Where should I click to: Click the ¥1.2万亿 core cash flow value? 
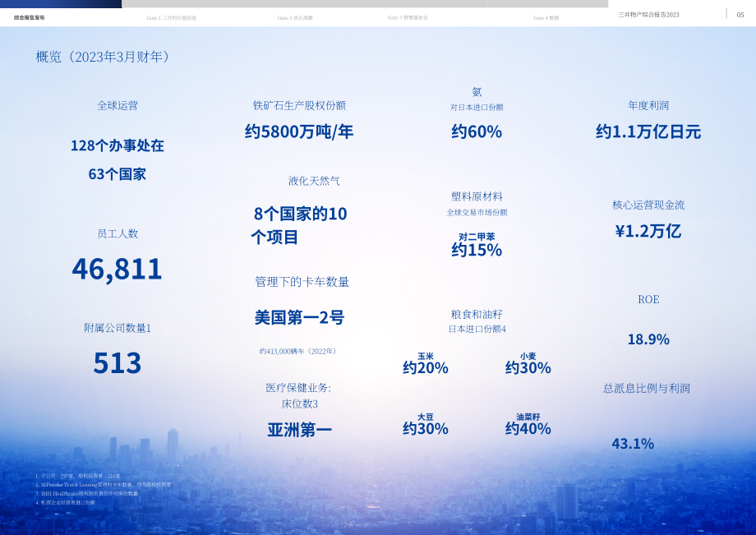click(648, 232)
